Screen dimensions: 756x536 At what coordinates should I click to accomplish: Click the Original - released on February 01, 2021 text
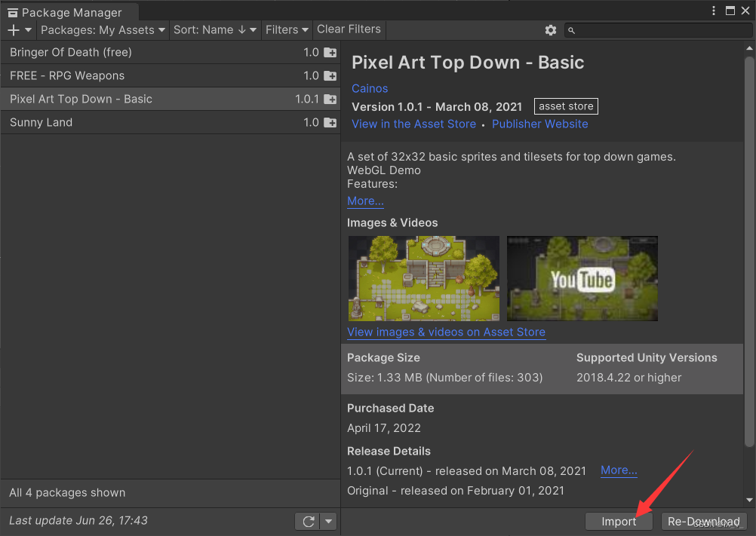point(456,491)
